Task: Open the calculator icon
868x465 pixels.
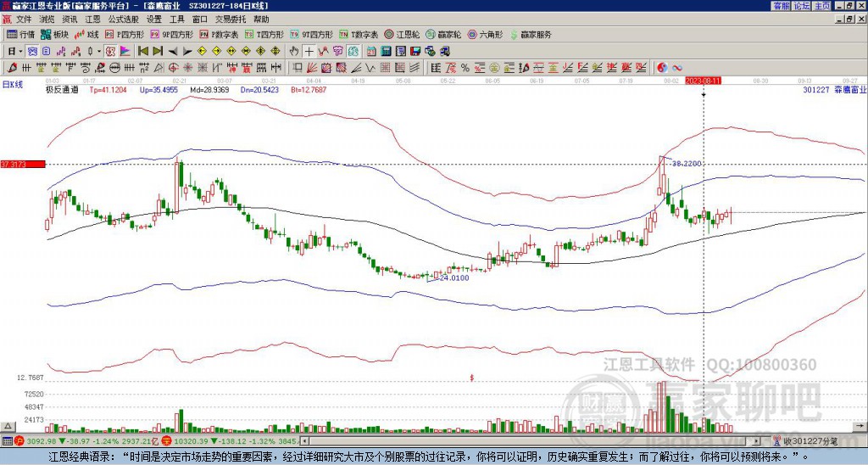Action: [386, 52]
